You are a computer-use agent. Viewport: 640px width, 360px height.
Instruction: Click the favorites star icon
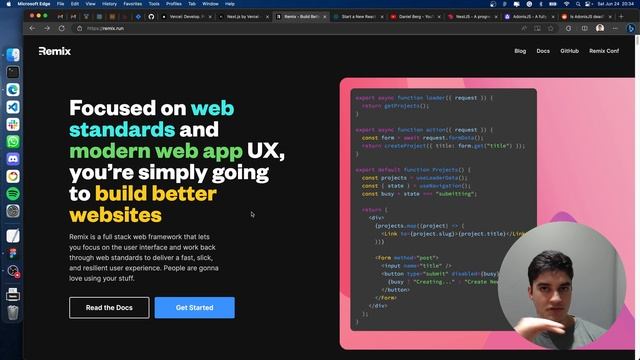click(x=551, y=28)
